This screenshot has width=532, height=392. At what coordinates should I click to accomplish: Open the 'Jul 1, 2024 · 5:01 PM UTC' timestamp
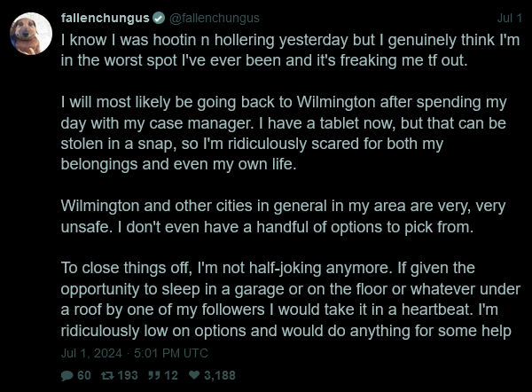tap(135, 353)
